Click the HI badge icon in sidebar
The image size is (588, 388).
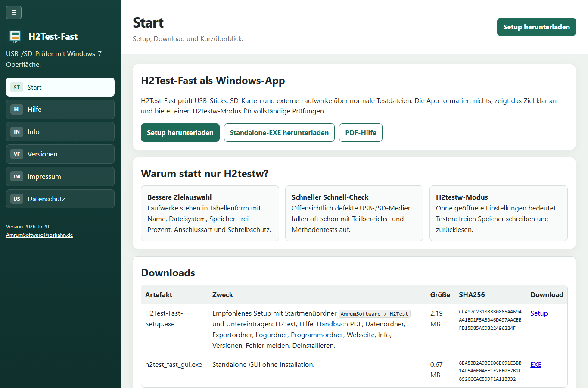click(x=17, y=110)
